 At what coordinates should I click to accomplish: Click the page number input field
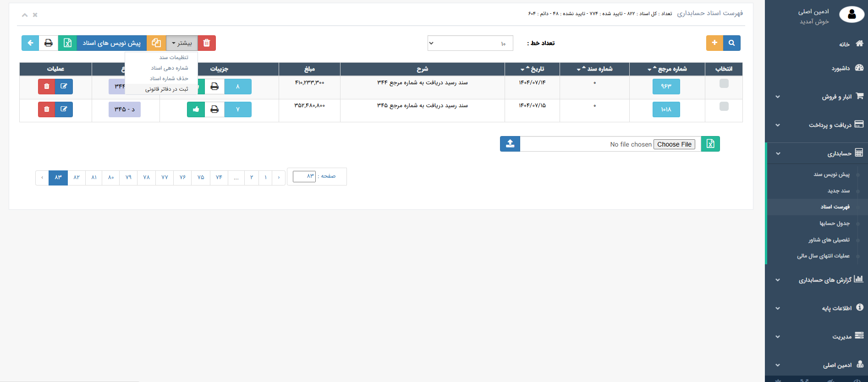click(304, 176)
